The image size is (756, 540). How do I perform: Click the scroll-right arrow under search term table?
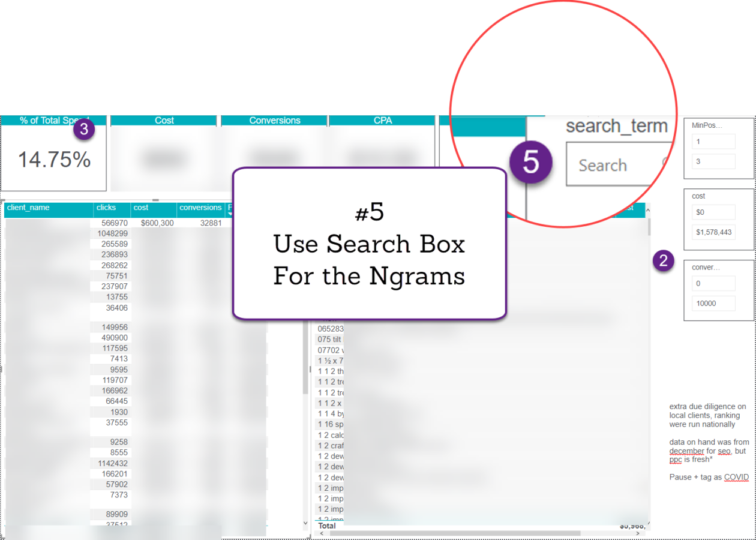coord(647,533)
